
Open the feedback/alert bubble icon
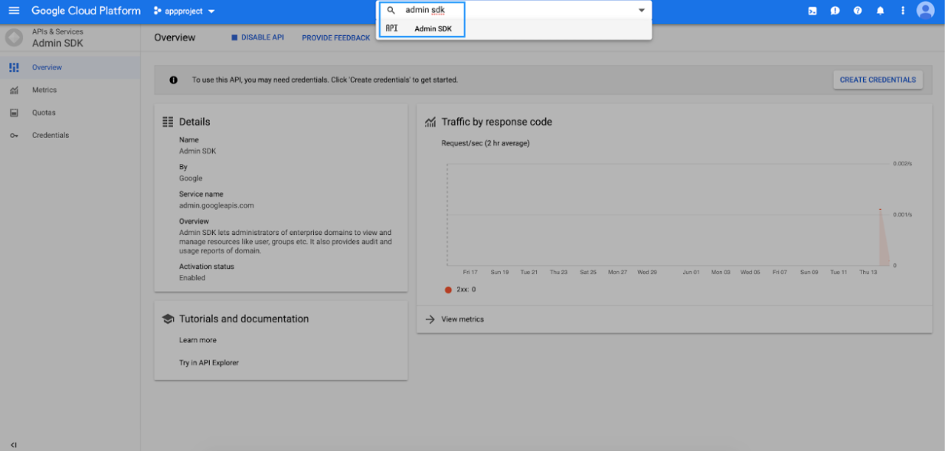pos(835,11)
